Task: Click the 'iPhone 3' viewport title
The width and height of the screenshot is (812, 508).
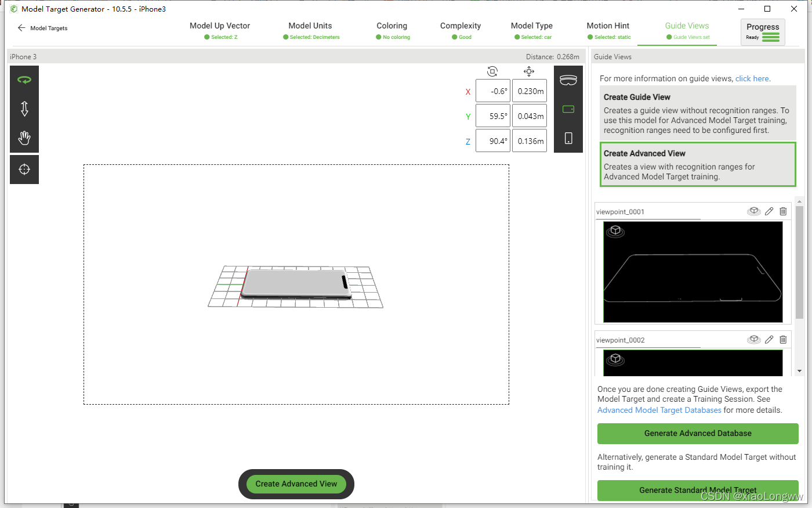Action: pos(23,56)
